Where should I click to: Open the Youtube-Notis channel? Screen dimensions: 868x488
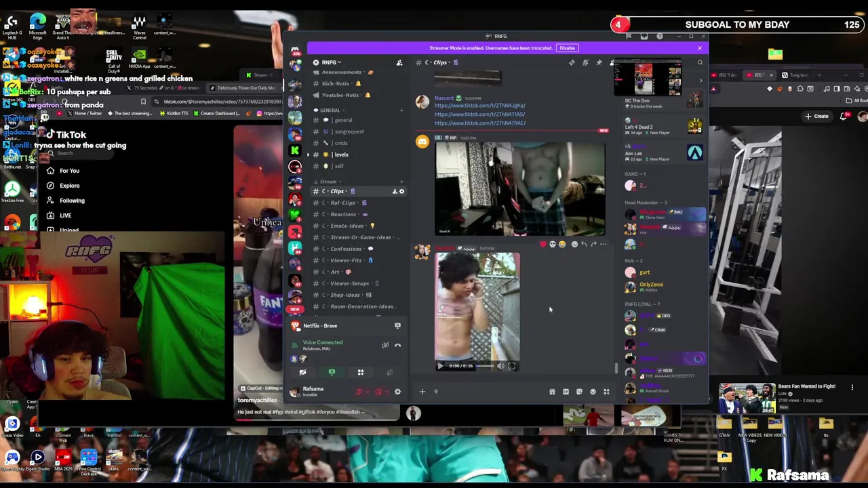tap(357, 95)
